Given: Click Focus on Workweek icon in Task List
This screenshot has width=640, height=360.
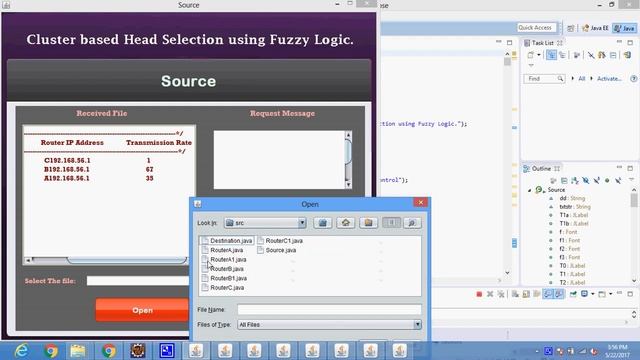Looking at the screenshot, I should pyautogui.click(x=577, y=55).
